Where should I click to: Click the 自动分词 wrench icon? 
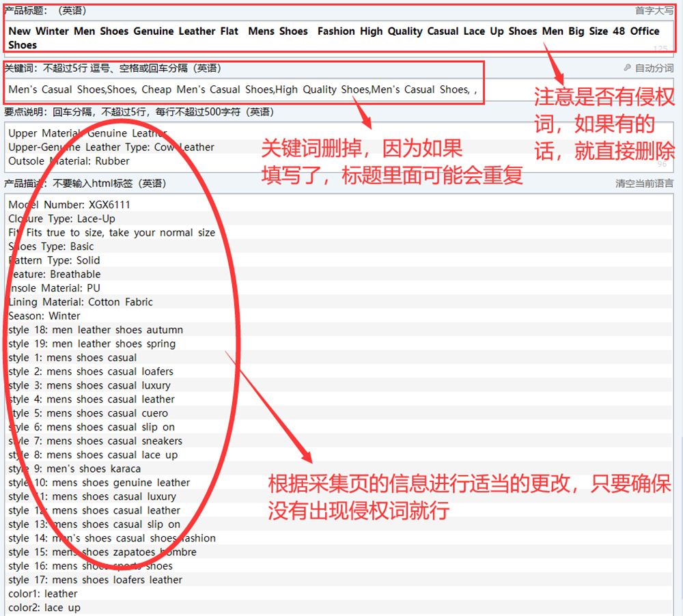point(627,68)
